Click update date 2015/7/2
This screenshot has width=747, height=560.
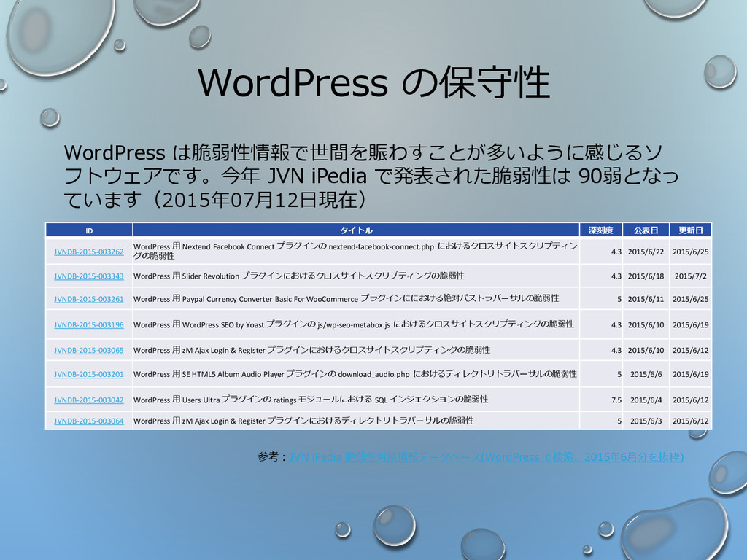tap(690, 276)
